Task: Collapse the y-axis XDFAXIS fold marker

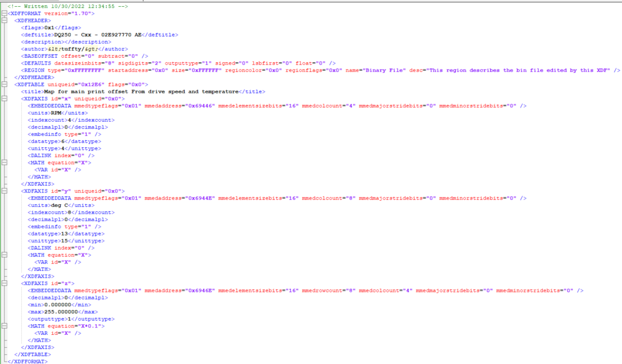Action: 3,191
